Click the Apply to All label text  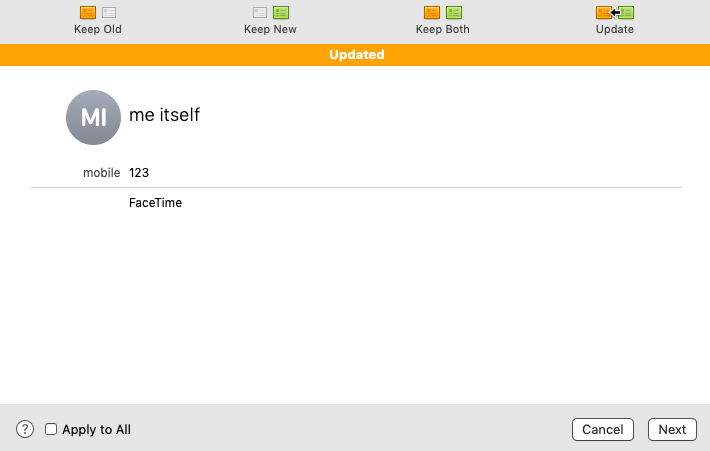(x=96, y=429)
